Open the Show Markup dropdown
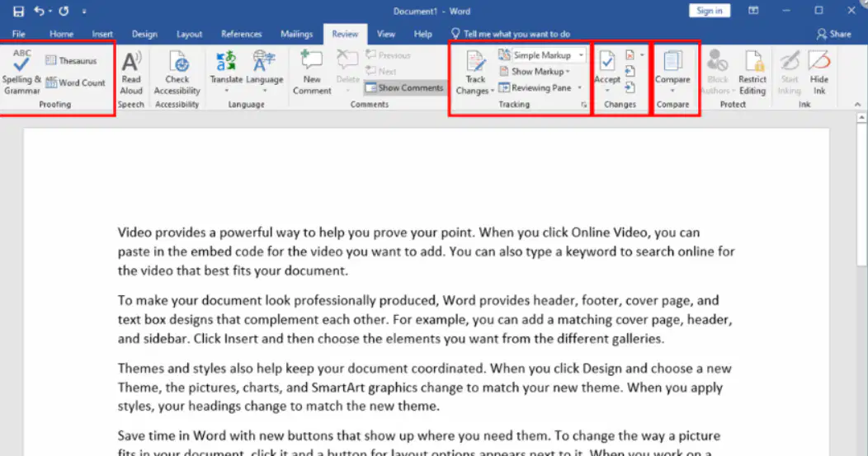 pos(535,72)
